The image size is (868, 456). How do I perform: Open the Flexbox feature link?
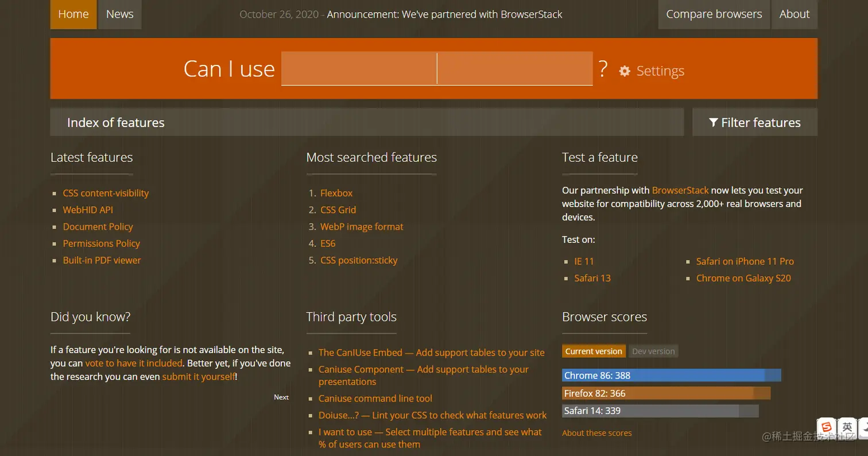336,193
